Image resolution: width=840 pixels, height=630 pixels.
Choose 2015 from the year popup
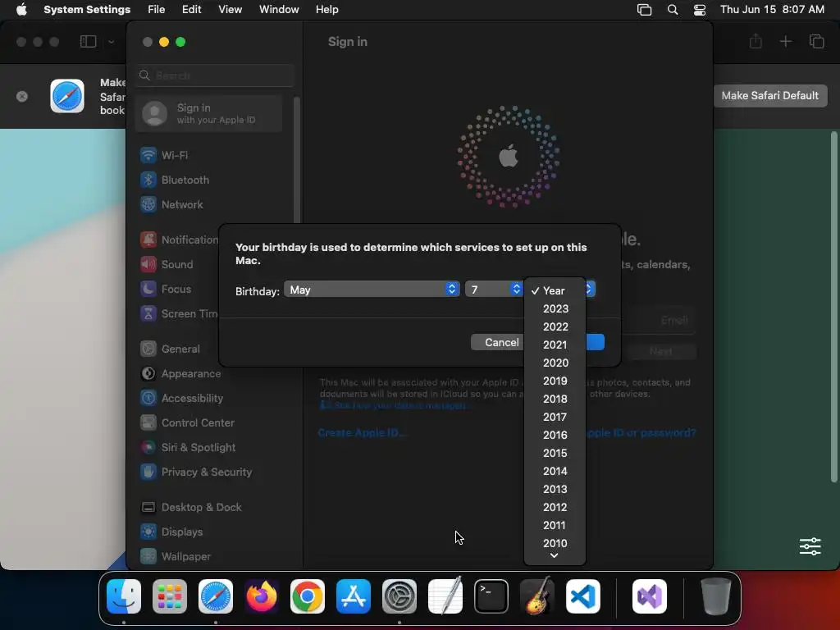(x=555, y=453)
